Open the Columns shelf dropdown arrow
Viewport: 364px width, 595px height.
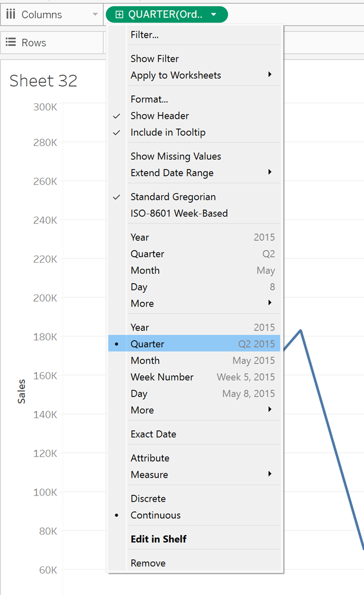(x=95, y=15)
